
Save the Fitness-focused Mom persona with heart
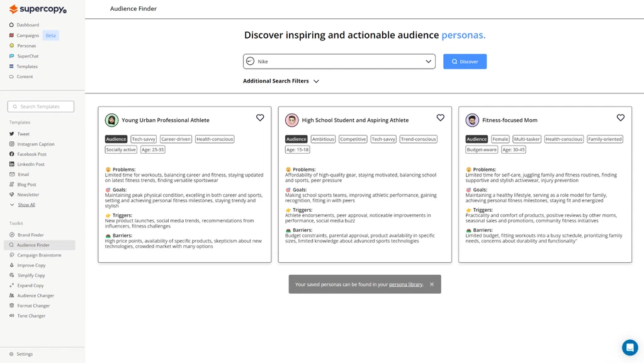(620, 118)
